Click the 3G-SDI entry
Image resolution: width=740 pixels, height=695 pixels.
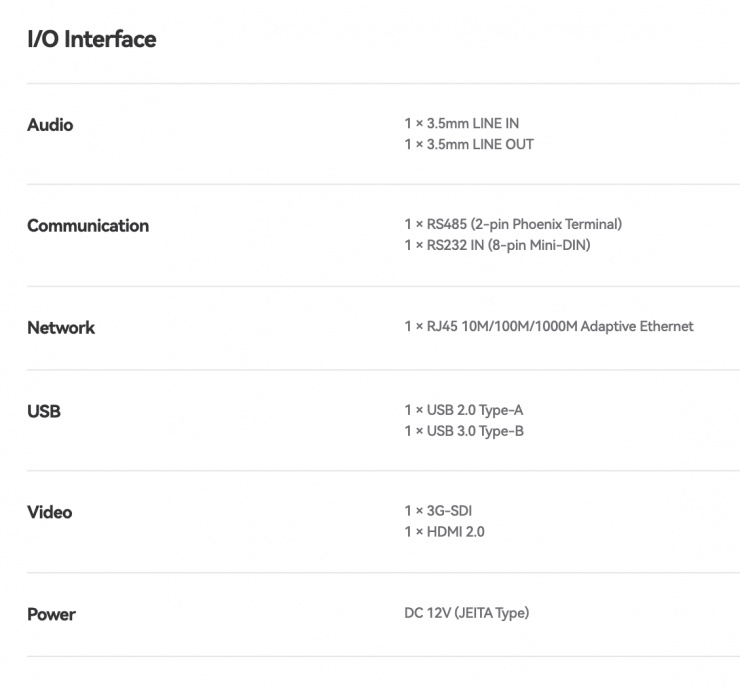click(438, 511)
